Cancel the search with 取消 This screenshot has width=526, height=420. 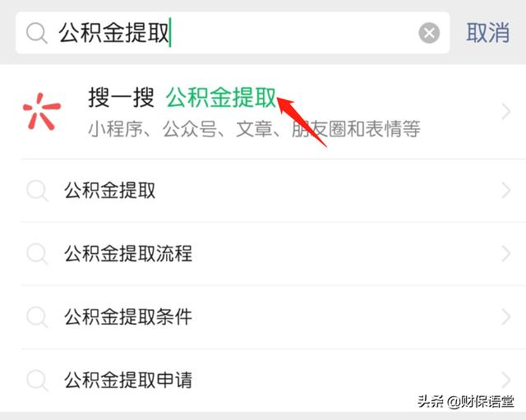coord(487,33)
